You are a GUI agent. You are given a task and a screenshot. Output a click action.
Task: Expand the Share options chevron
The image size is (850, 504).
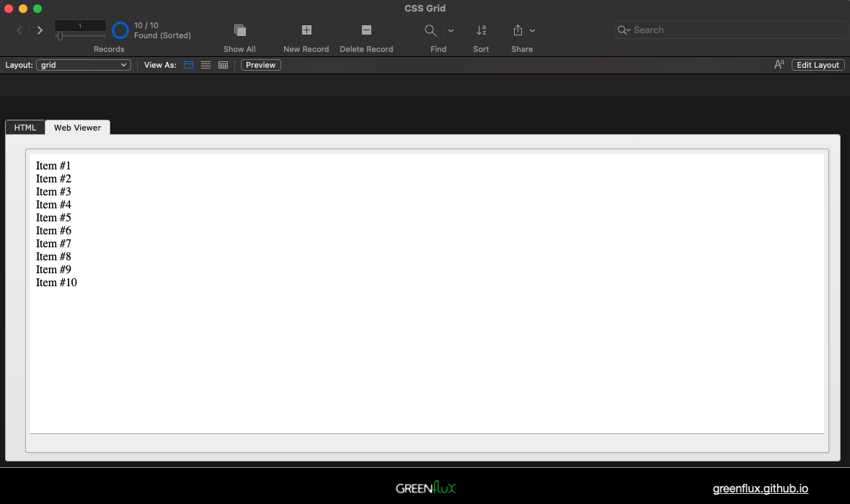click(x=533, y=30)
